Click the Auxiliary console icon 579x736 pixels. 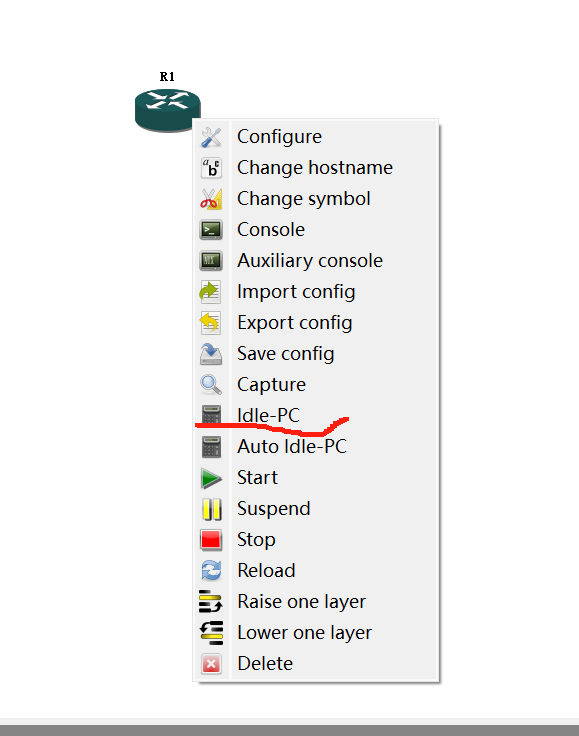click(211, 261)
